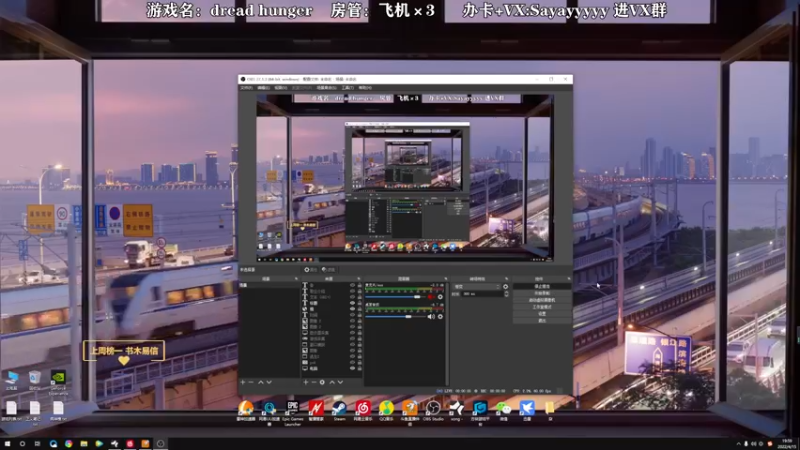Open Task View on the Windows taskbar
This screenshot has width=800, height=450.
(37, 444)
